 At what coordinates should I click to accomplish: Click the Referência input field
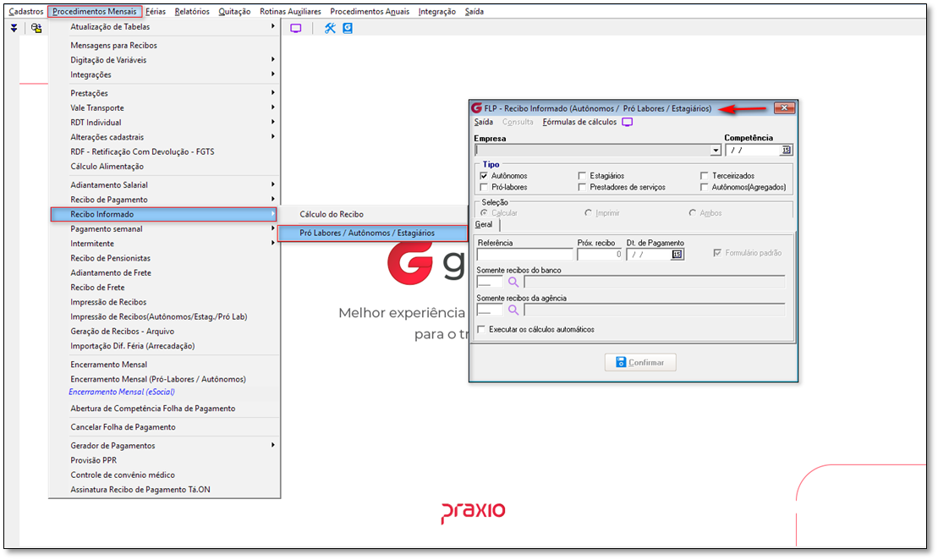click(x=524, y=255)
